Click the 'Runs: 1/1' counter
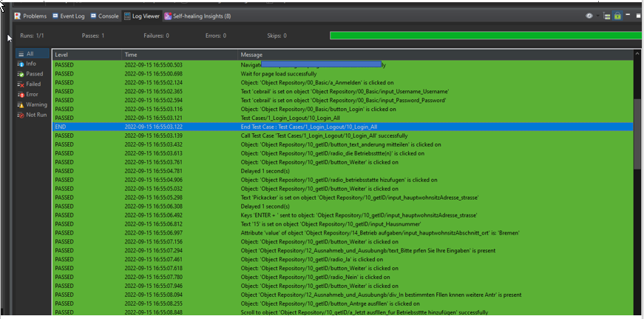 click(32, 36)
